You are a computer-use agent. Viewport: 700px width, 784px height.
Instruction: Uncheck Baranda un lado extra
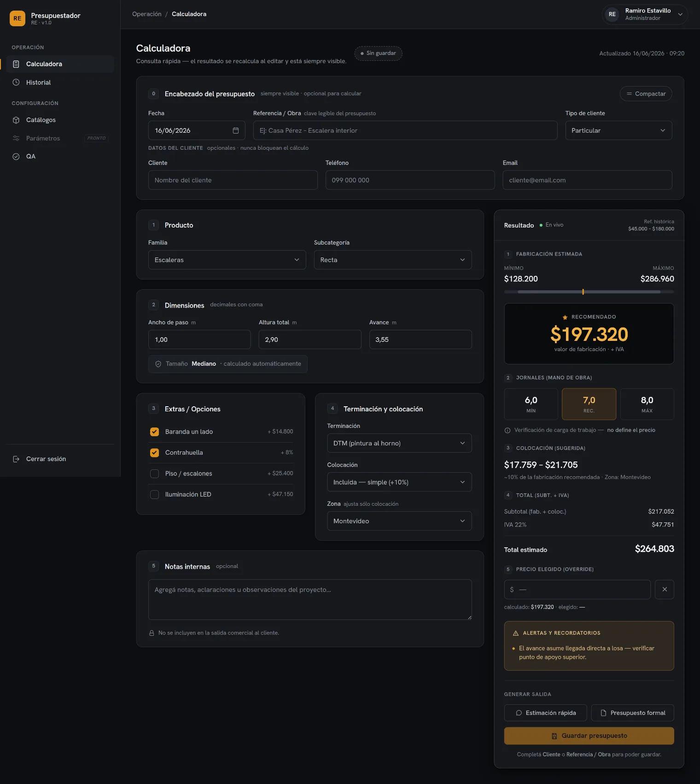coord(155,432)
